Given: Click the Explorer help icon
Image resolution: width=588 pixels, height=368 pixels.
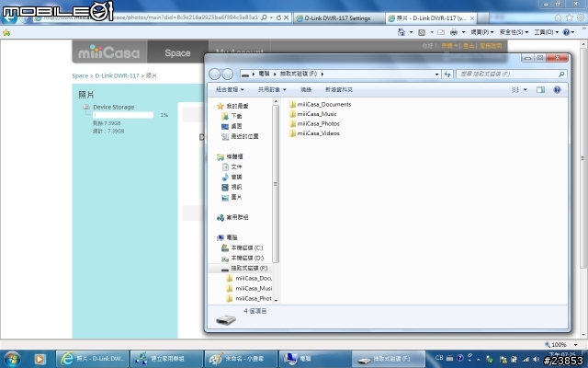Looking at the screenshot, I should click(x=557, y=90).
